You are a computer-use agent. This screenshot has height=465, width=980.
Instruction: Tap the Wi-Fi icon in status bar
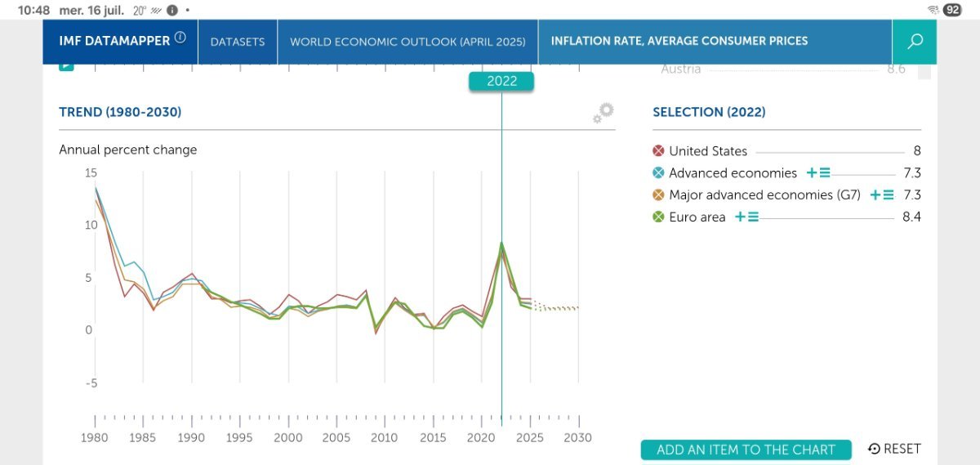933,10
